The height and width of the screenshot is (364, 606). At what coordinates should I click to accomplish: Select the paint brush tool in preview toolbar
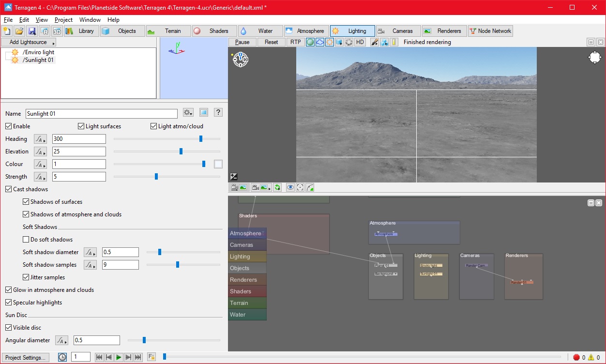click(x=374, y=42)
